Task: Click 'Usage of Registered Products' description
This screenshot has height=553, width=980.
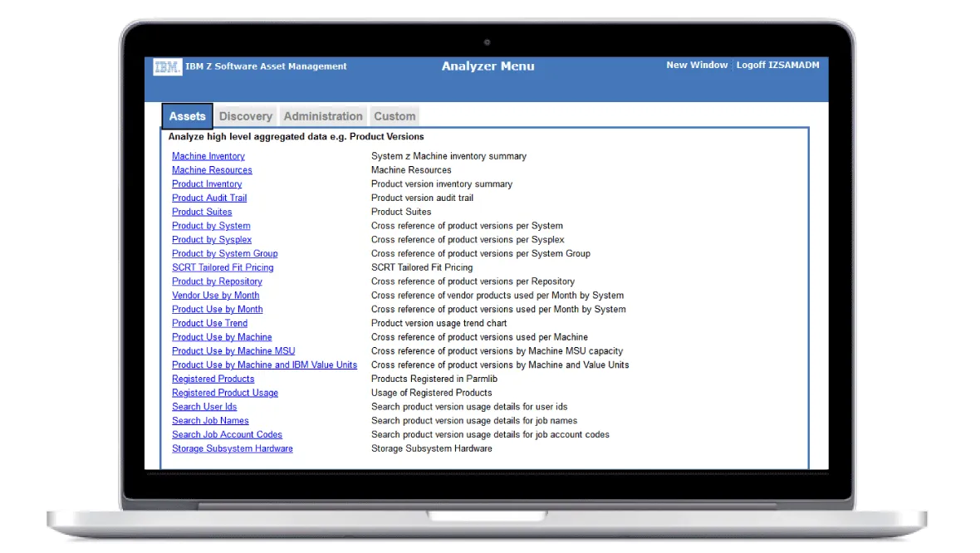Action: click(x=431, y=393)
